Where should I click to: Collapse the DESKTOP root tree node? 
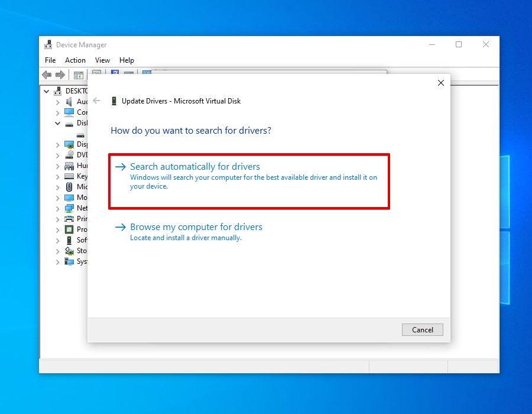[x=47, y=91]
